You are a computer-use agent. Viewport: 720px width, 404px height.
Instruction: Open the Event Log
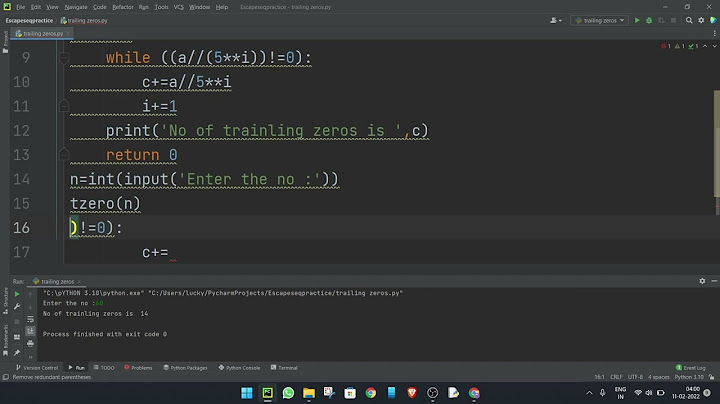pyautogui.click(x=691, y=368)
